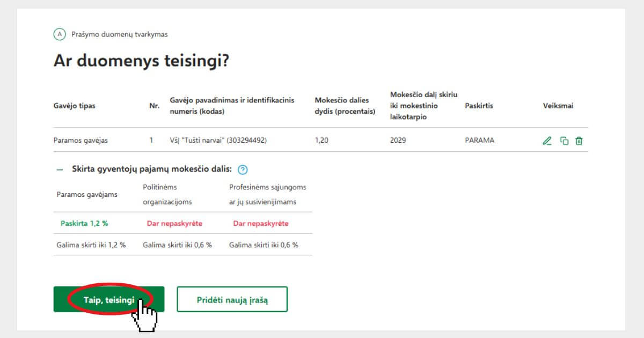Click the pencil edit icon in the Veiksmai column
The image size is (644, 338).
(547, 141)
